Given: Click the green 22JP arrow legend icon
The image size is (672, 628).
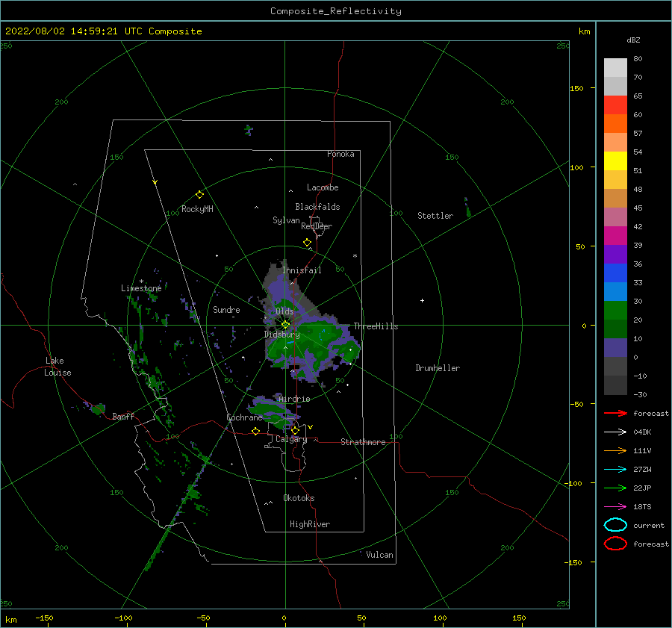Looking at the screenshot, I should [x=615, y=488].
